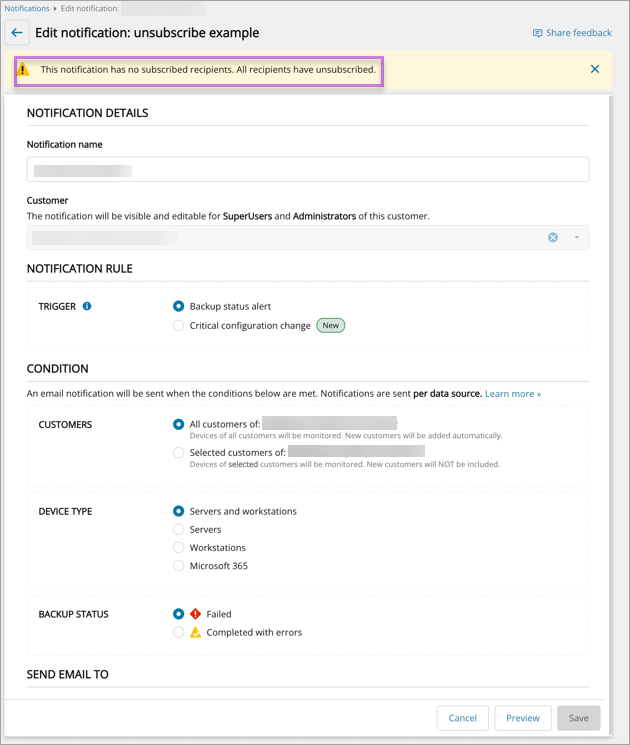630x745 pixels.
Task: Click the Notification name input field
Action: [308, 170]
